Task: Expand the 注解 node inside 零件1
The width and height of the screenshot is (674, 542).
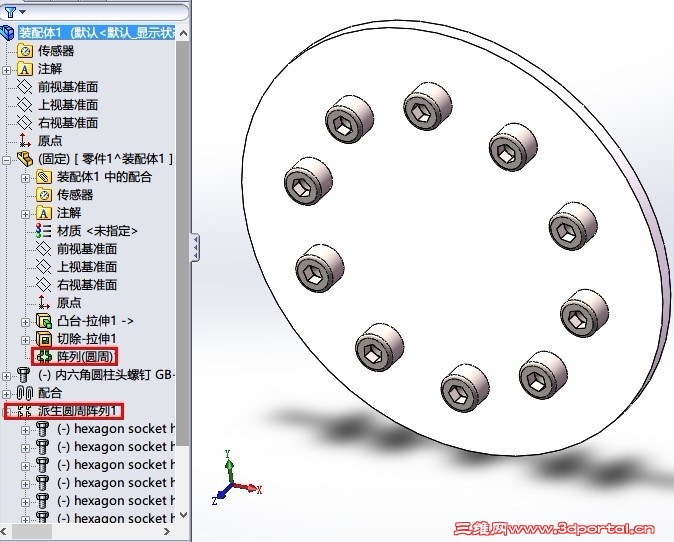Action: 25,214
